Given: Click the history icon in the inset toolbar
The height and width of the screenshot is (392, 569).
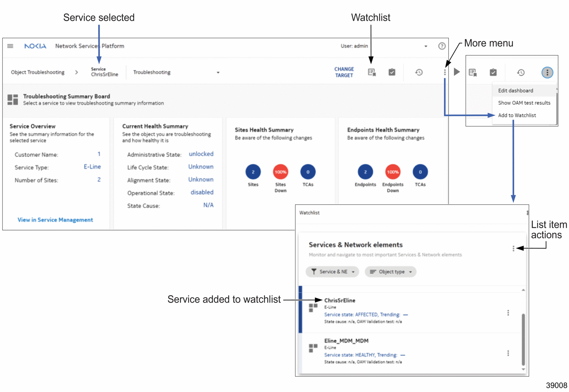Looking at the screenshot, I should (x=521, y=73).
